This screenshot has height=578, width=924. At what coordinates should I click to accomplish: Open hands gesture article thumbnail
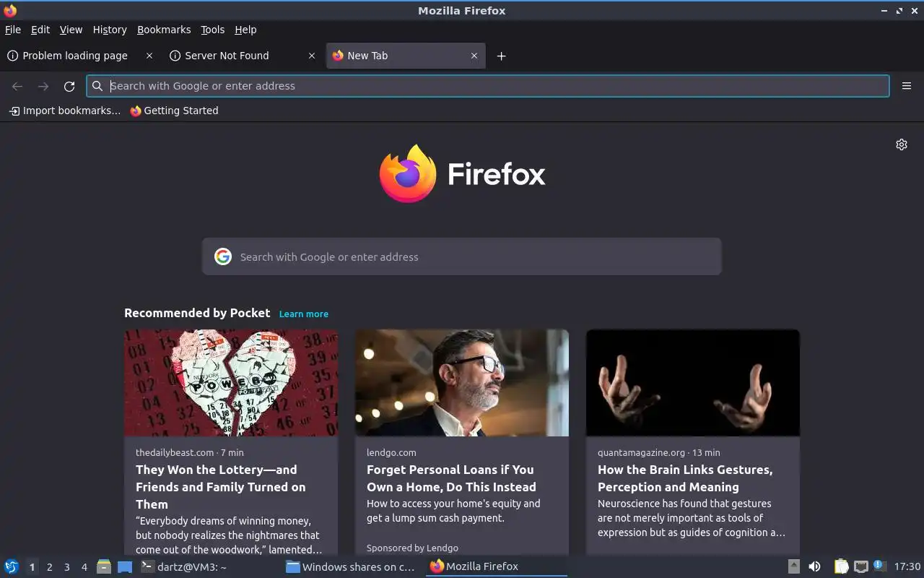coord(693,383)
